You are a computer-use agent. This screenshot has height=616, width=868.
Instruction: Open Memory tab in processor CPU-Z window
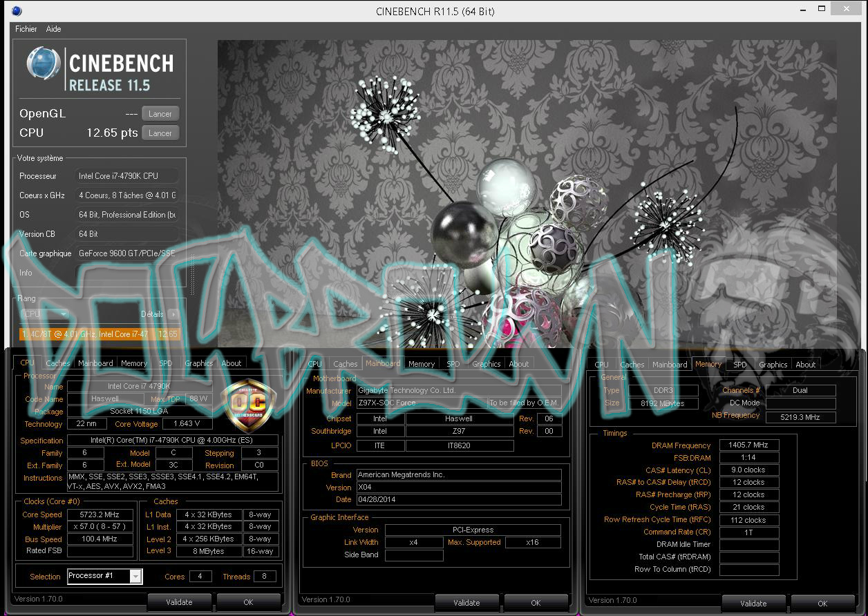tap(134, 363)
